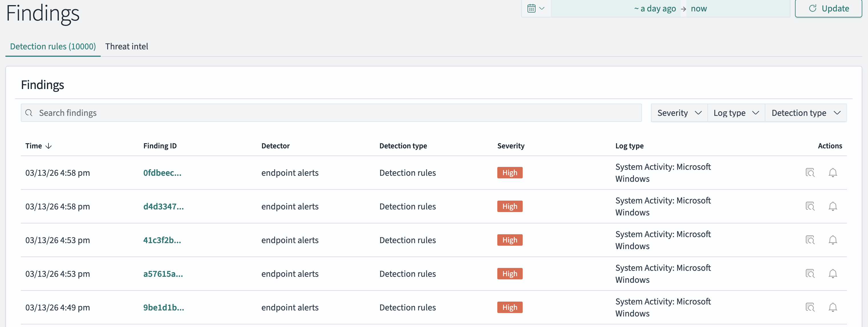Open the calendar quick date menu
The image size is (868, 327).
click(x=536, y=9)
